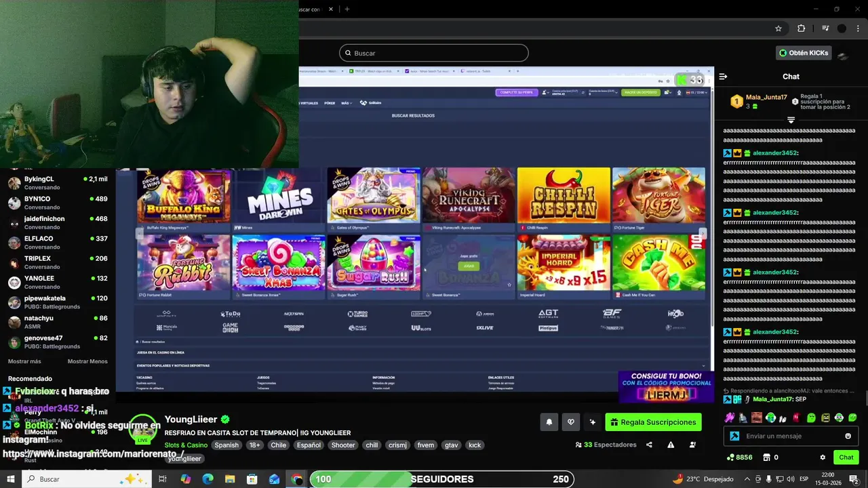
Task: Open genovese47 channel in the sidebar
Action: tap(58, 342)
